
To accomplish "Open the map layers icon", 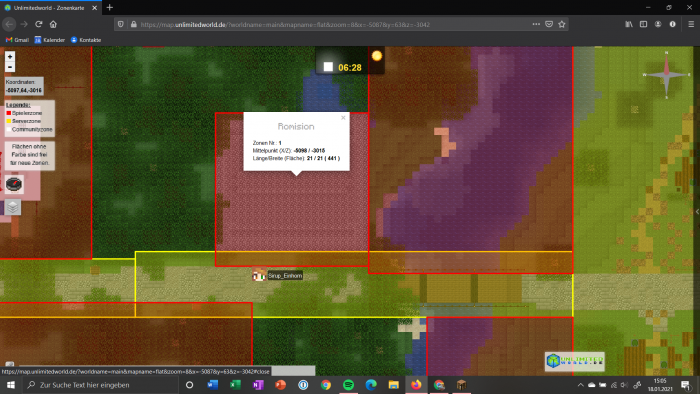I will click(x=13, y=207).
